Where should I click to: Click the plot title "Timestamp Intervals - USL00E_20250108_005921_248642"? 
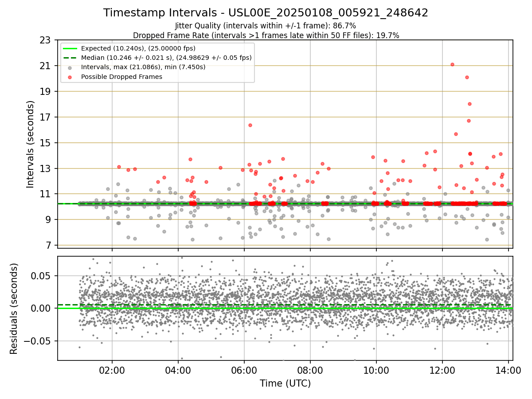(x=266, y=13)
